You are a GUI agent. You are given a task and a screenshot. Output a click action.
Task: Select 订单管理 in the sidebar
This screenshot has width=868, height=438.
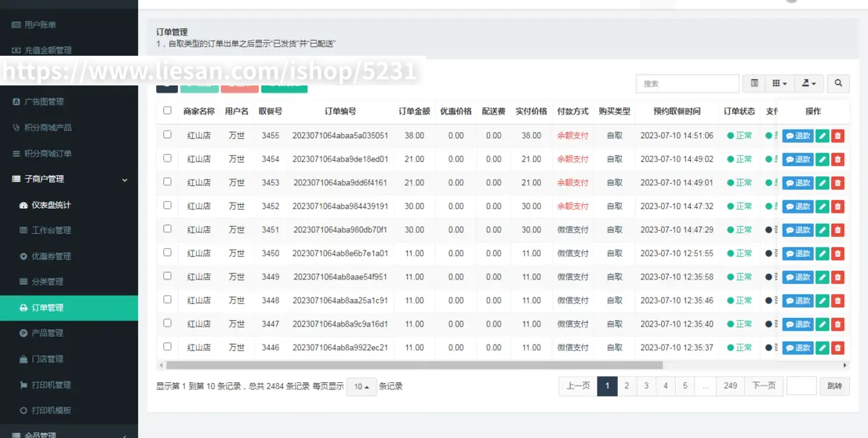click(69, 308)
